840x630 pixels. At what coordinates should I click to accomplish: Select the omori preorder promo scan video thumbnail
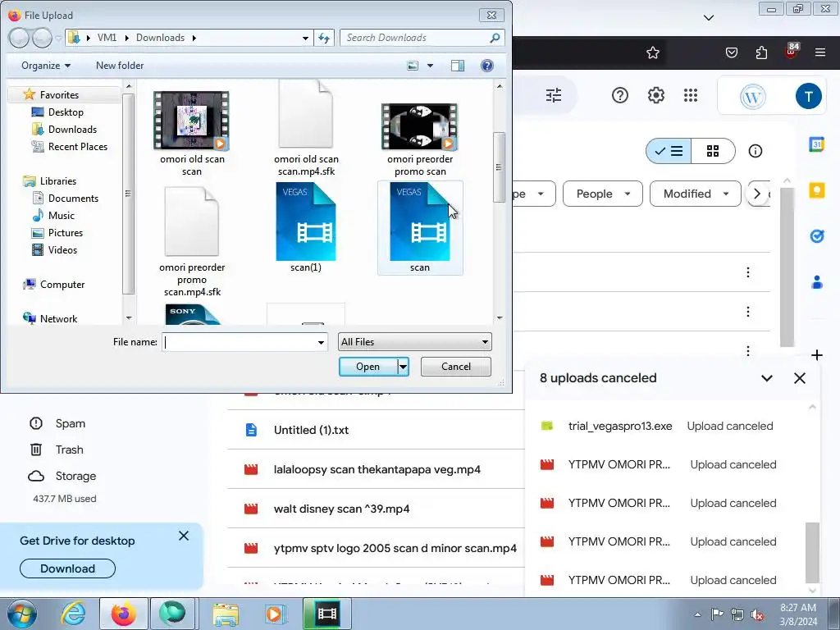419,127
